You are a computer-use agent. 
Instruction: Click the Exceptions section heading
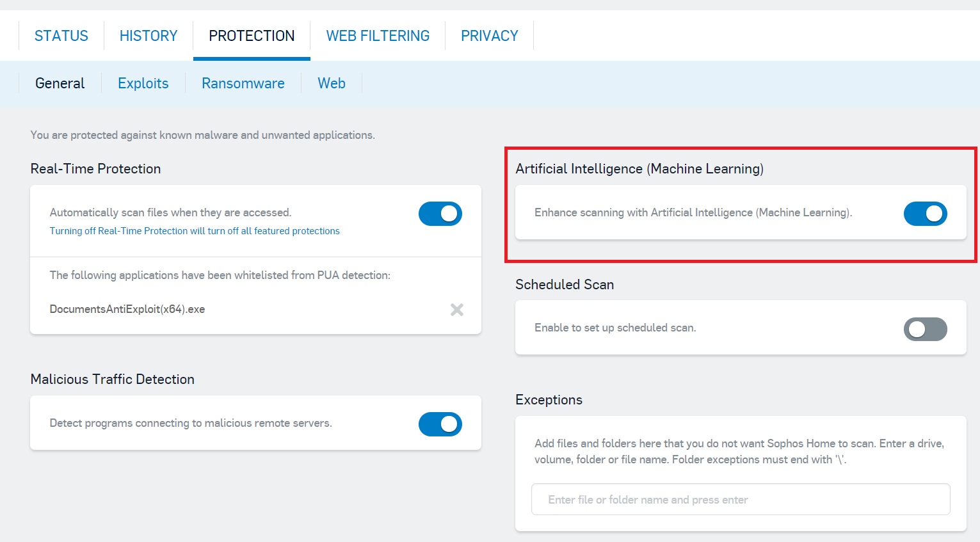pos(549,400)
